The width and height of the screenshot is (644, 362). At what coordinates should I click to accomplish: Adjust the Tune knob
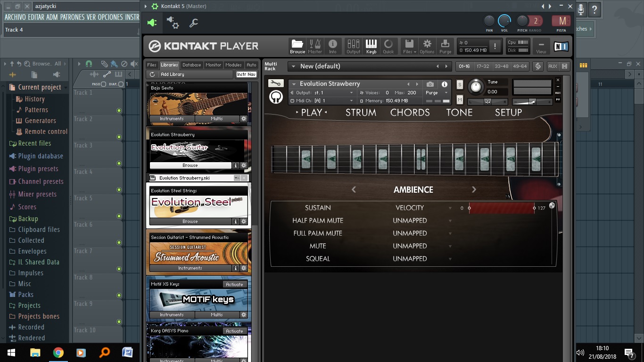476,87
